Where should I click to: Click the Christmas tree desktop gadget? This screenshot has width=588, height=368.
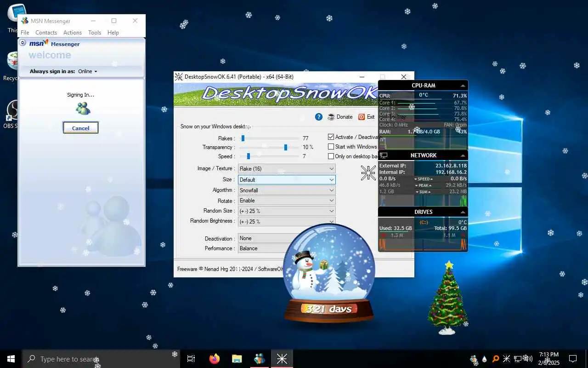tap(447, 298)
